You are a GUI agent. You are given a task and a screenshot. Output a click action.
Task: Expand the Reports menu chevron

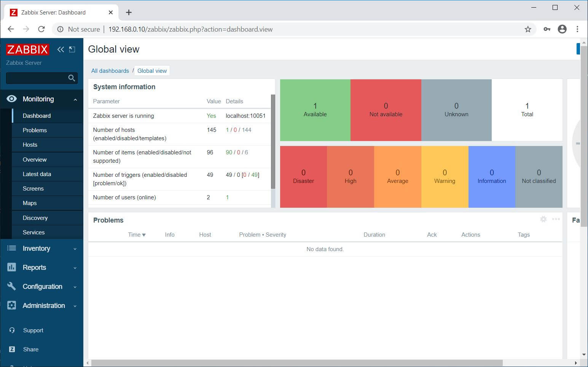point(75,268)
